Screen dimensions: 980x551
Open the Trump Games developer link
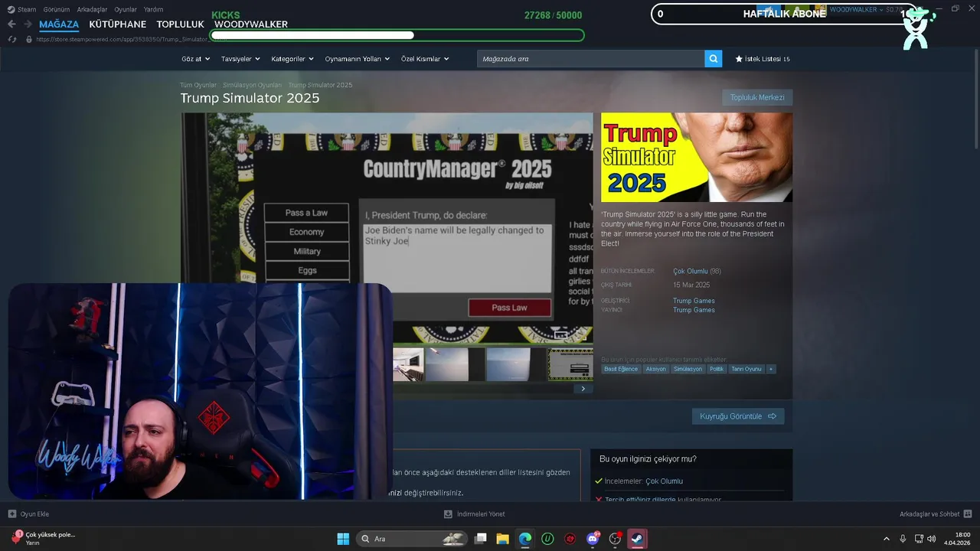pos(694,301)
